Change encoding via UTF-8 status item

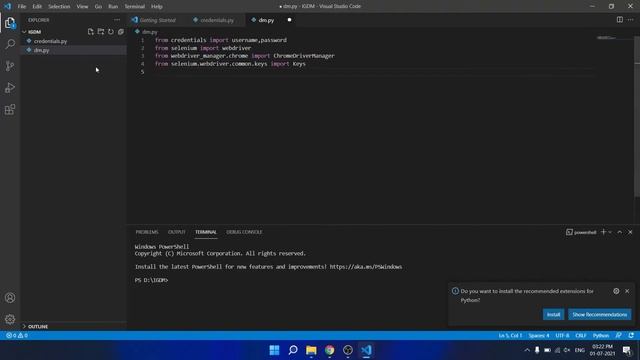[562, 335]
